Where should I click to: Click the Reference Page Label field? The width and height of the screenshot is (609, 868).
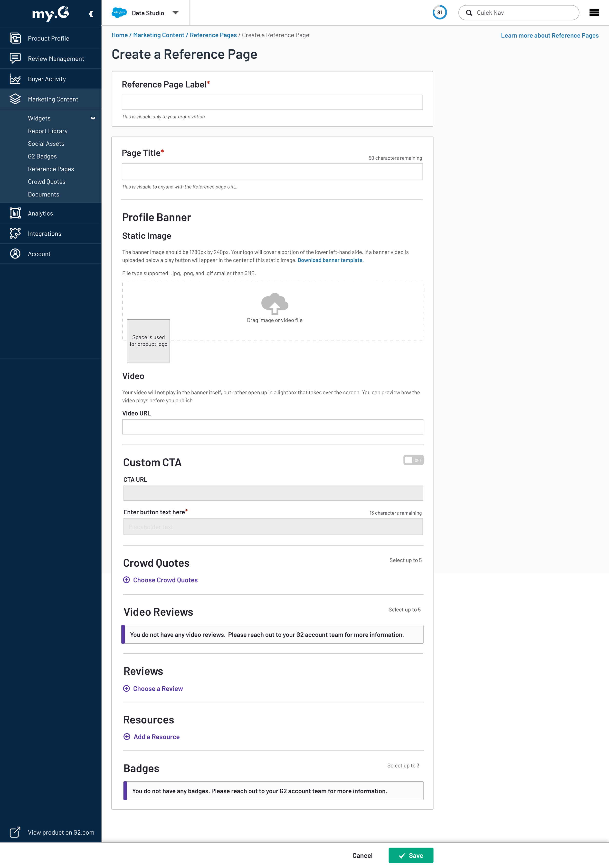pyautogui.click(x=272, y=102)
